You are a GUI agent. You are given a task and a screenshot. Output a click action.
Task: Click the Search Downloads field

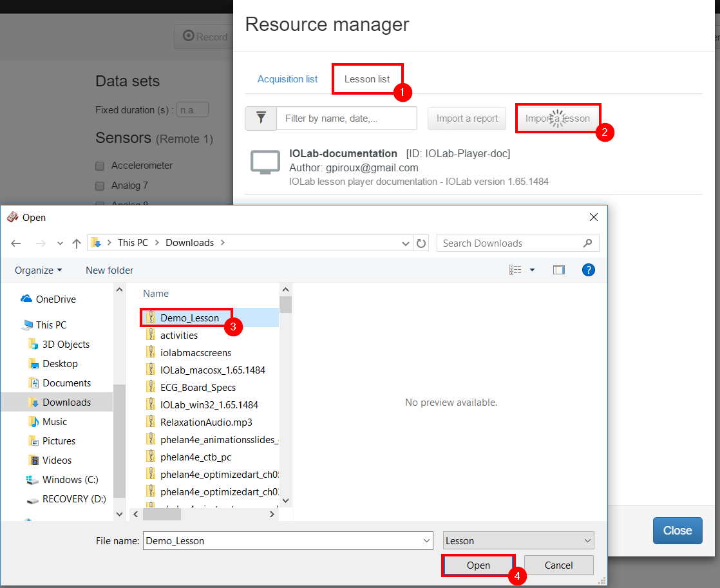pos(509,243)
